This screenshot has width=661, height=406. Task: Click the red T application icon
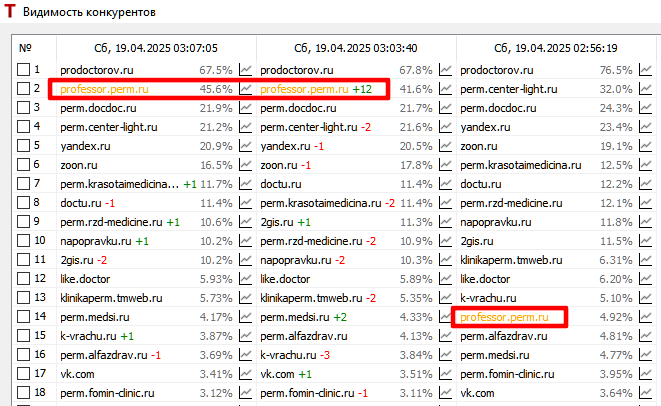tap(10, 11)
